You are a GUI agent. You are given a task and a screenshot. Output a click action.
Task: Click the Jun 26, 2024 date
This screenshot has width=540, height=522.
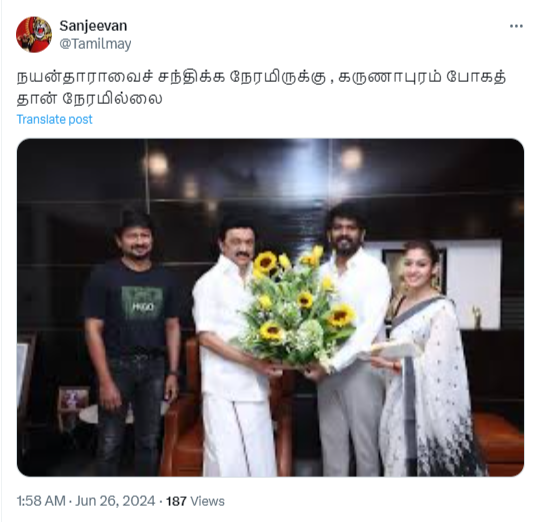115,501
